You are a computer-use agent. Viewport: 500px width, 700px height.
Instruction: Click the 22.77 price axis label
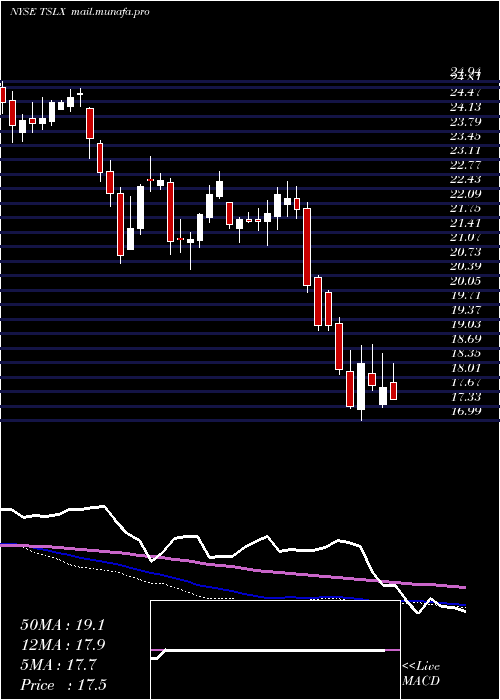[x=465, y=165]
